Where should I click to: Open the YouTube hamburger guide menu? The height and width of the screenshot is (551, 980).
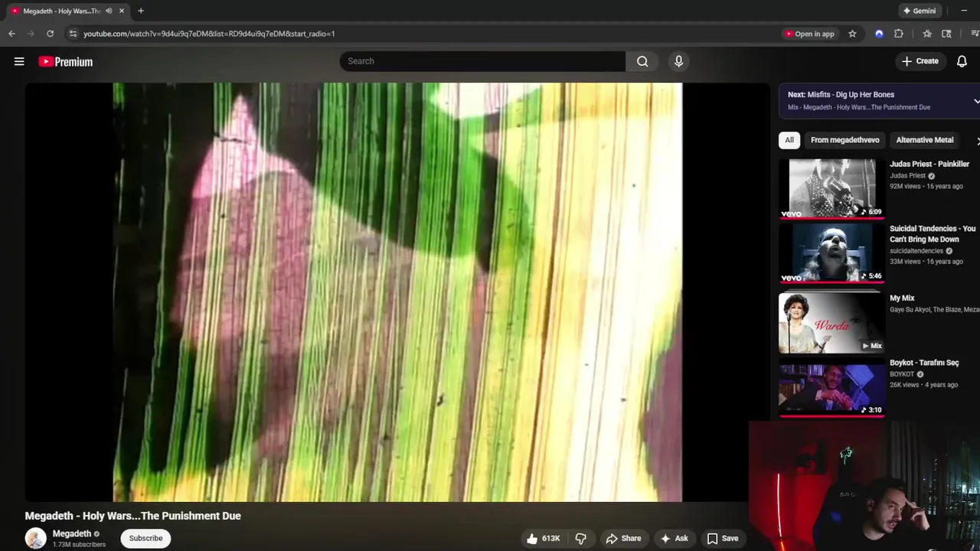coord(19,61)
